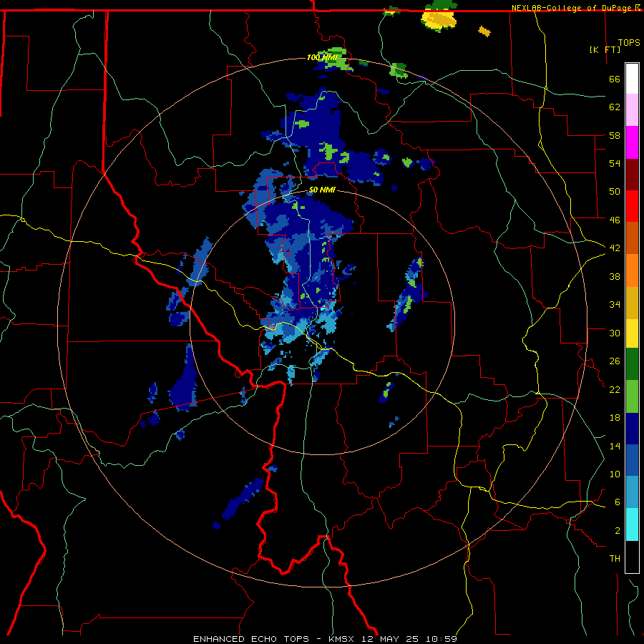Pick the light blue legend swatch
Viewport: 644px width, 644px height.
[632, 492]
